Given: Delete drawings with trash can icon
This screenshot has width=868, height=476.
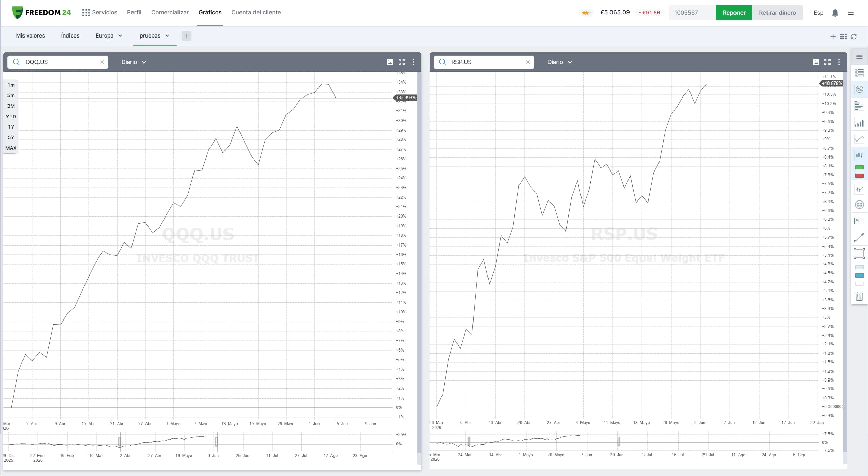Looking at the screenshot, I should click(859, 296).
